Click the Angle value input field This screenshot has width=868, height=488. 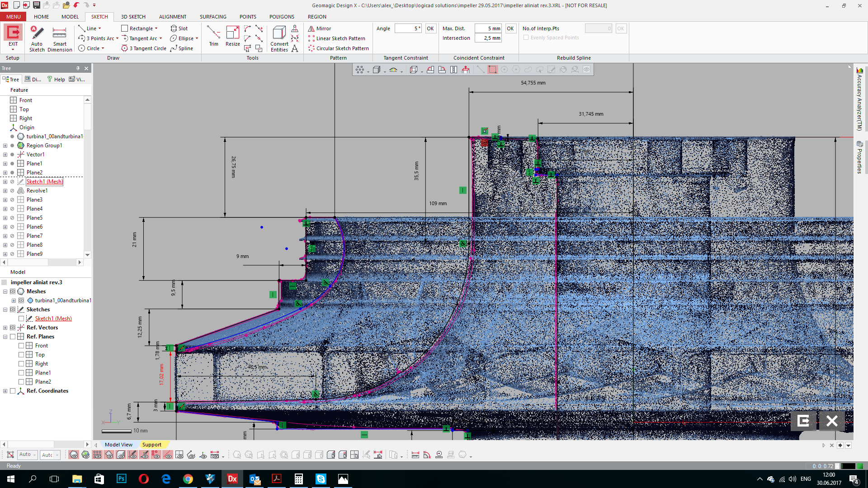[408, 28]
